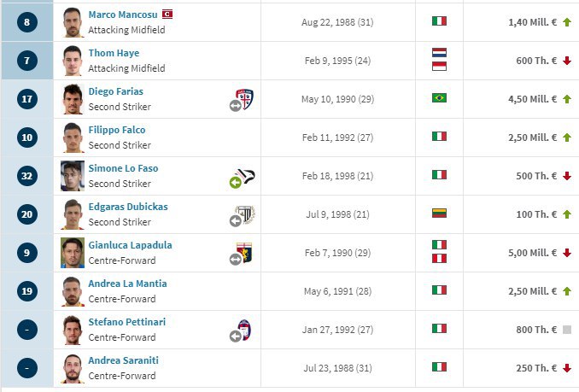Click the green up arrow beside 4,50 Mill. €
This screenshot has height=392, width=579.
click(567, 99)
